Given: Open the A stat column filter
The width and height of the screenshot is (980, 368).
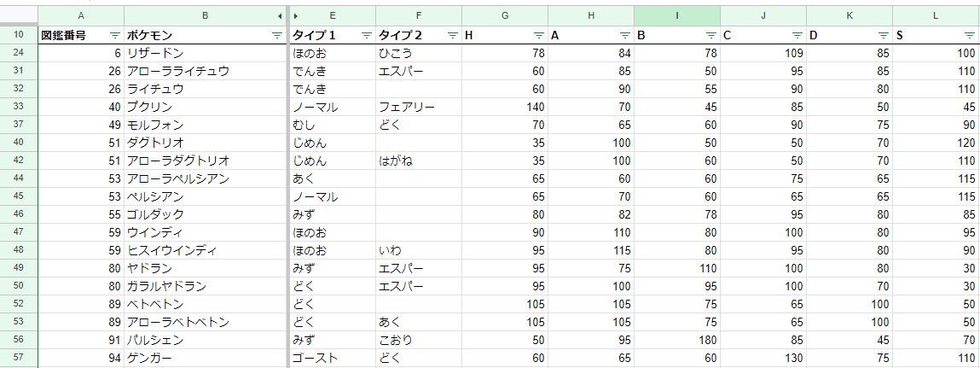Looking at the screenshot, I should pyautogui.click(x=625, y=35).
